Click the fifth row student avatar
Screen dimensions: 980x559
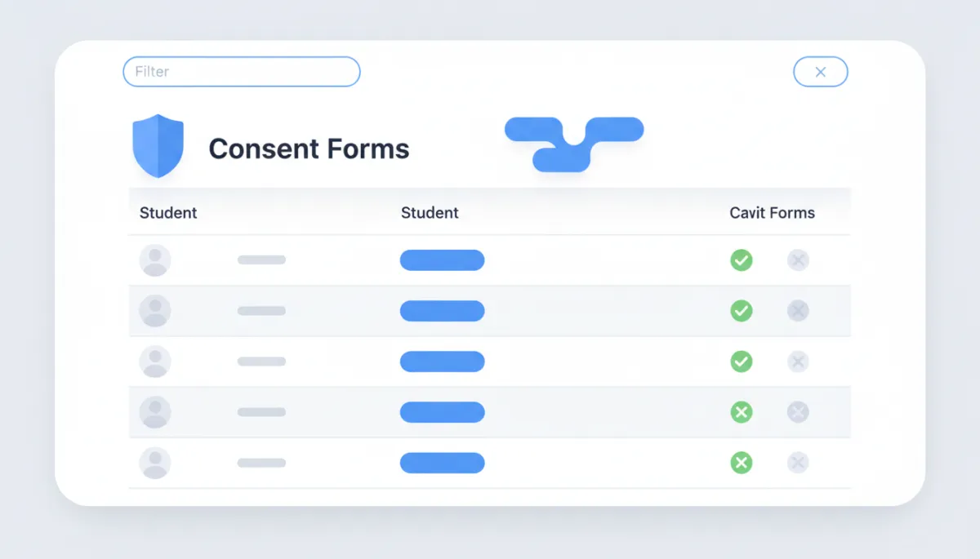coord(155,463)
